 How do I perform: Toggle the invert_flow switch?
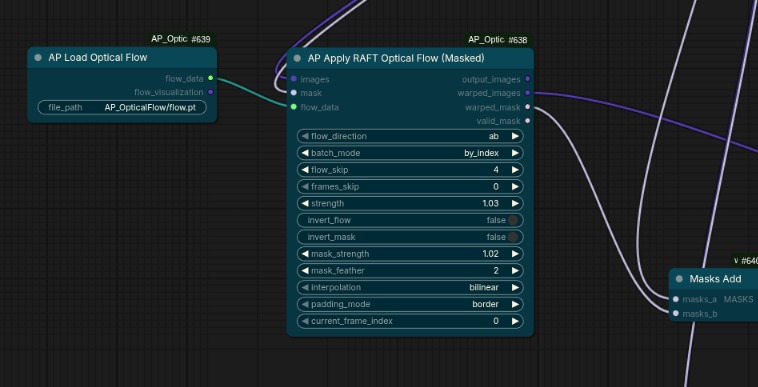pyautogui.click(x=513, y=220)
